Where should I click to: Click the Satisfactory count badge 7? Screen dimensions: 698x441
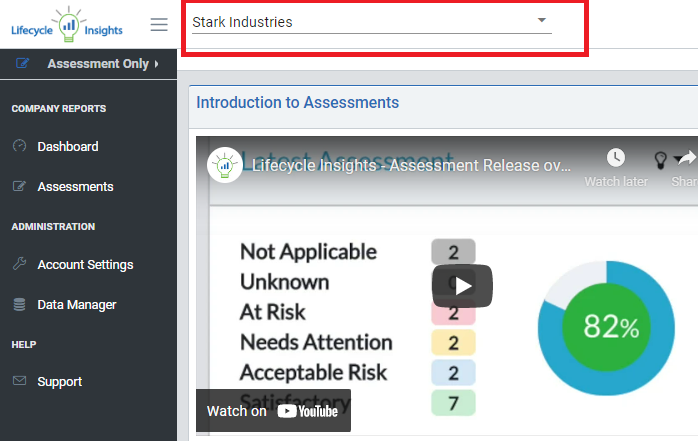pos(453,403)
